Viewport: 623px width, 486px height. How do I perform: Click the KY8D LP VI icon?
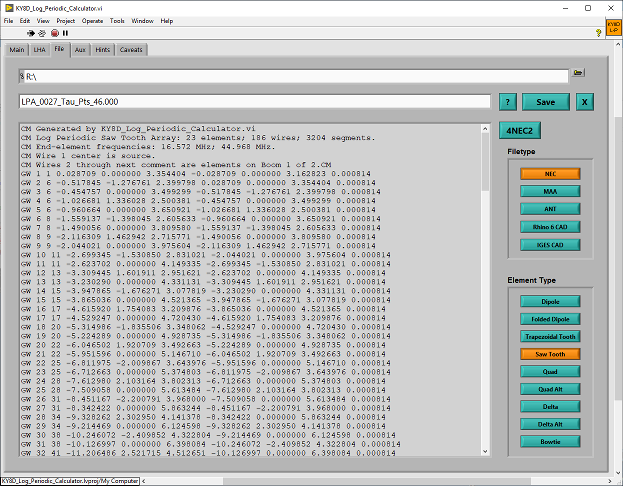point(614,27)
